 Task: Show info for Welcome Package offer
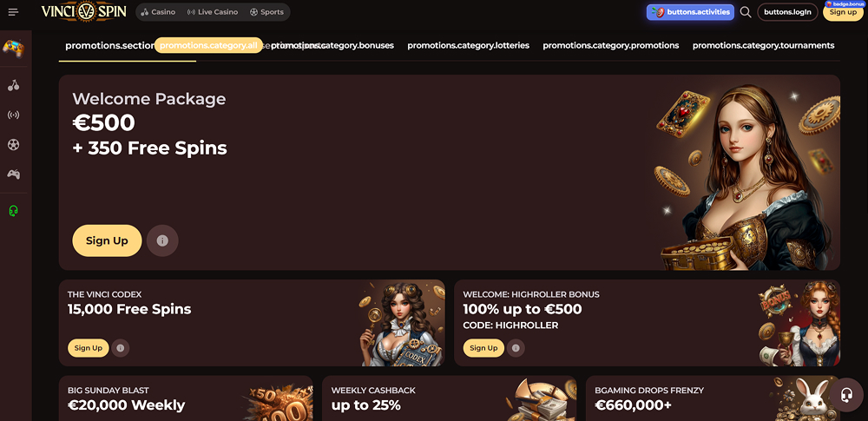coord(162,240)
